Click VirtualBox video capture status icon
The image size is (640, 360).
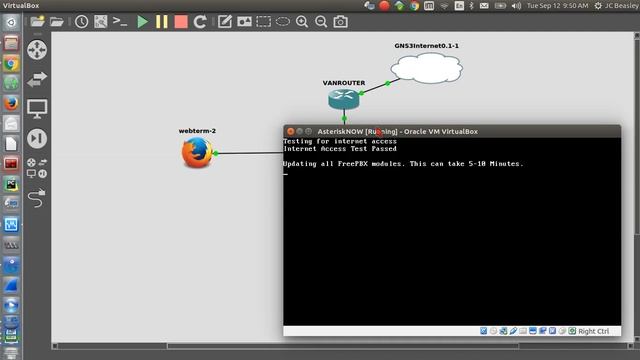[x=542, y=331]
